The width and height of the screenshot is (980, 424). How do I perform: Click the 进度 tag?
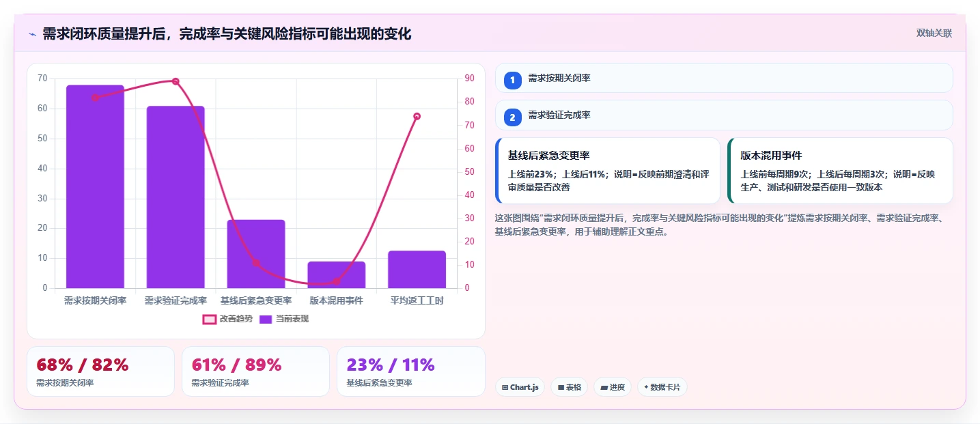613,387
